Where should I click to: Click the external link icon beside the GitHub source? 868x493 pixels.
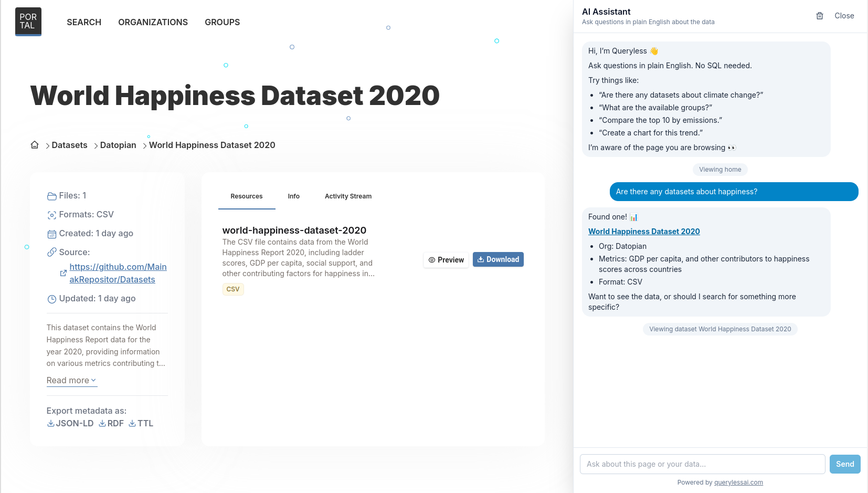[x=63, y=273]
